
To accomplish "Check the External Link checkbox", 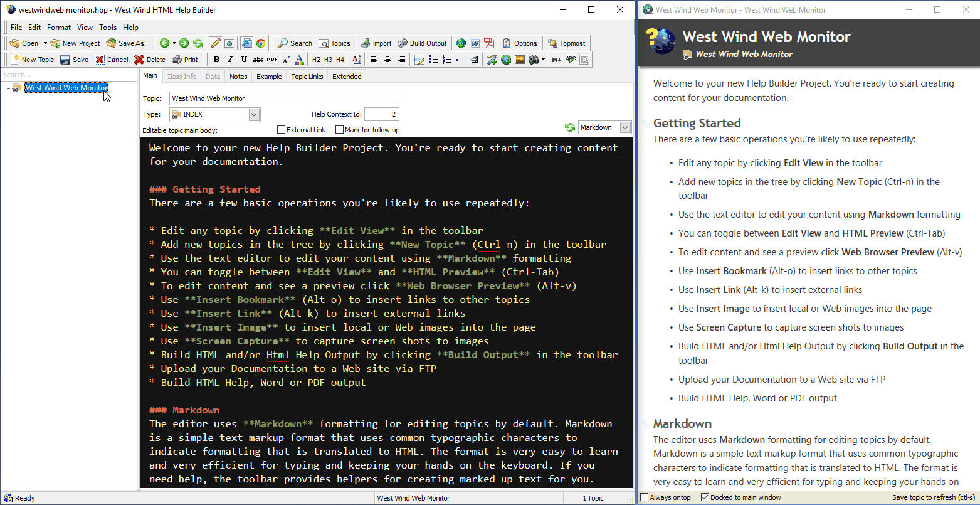I will (282, 130).
